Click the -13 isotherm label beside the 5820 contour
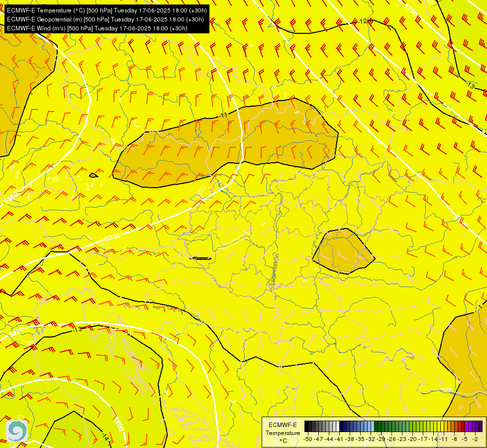Image resolution: width=487 pixels, height=448 pixels. (78, 329)
